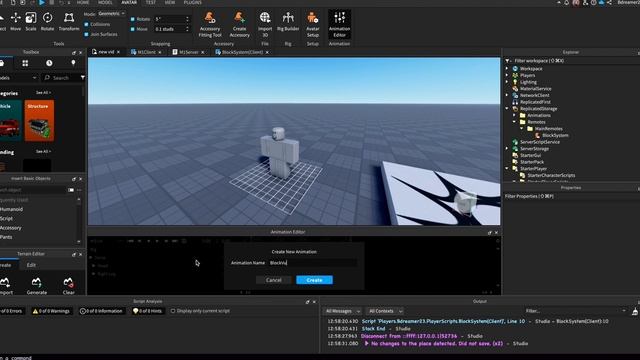The height and width of the screenshot is (360, 640).
Task: Expand the ServerStorage node
Action: point(507,149)
